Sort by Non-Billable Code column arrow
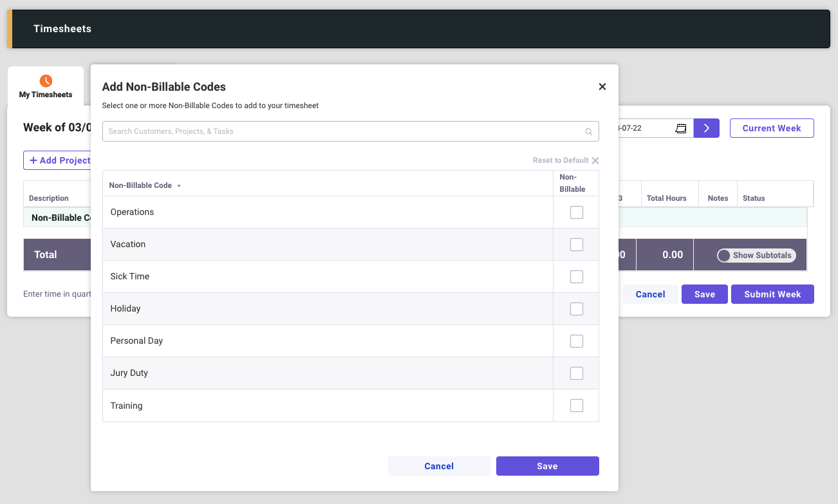 click(x=179, y=186)
